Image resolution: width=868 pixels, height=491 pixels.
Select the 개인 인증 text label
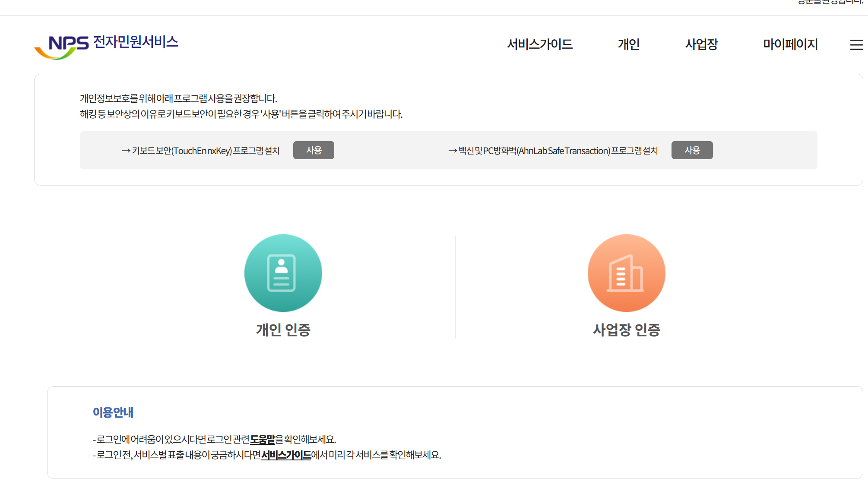point(283,330)
